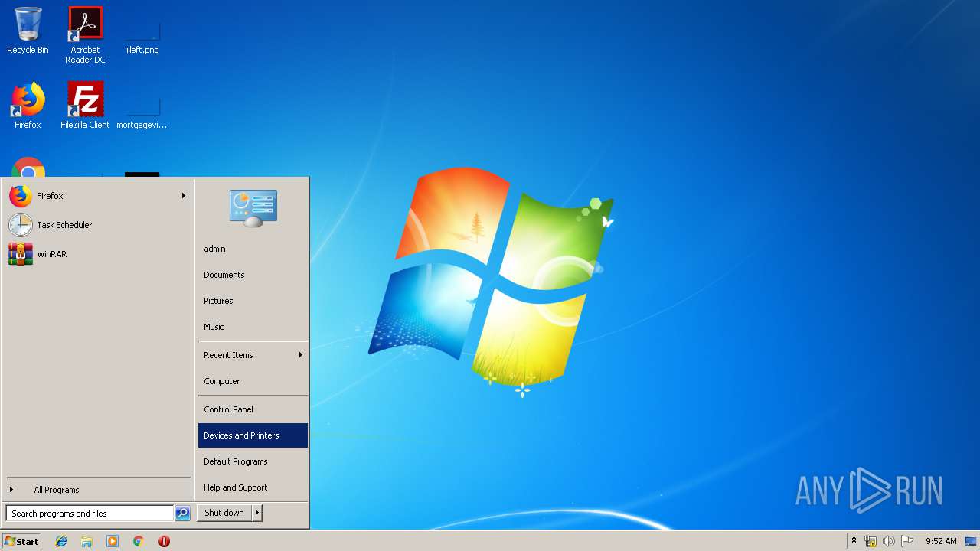Expand the Firefox jump list arrow
980x551 pixels.
(x=184, y=196)
